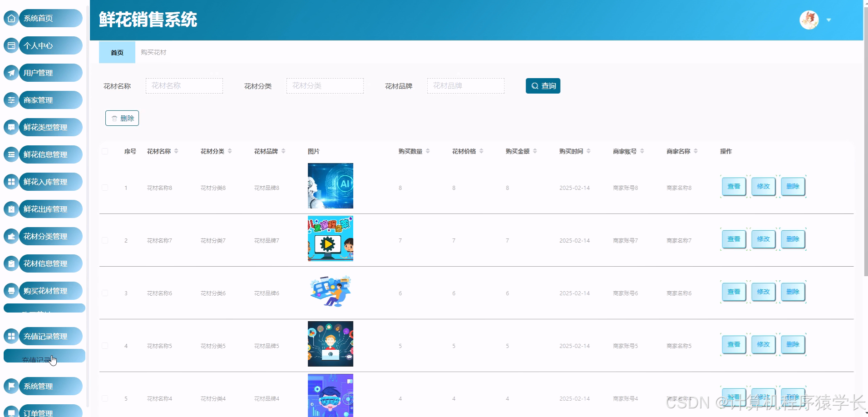The image size is (868, 417).
Task: Select the 商家管理 sidebar icon
Action: tap(11, 100)
